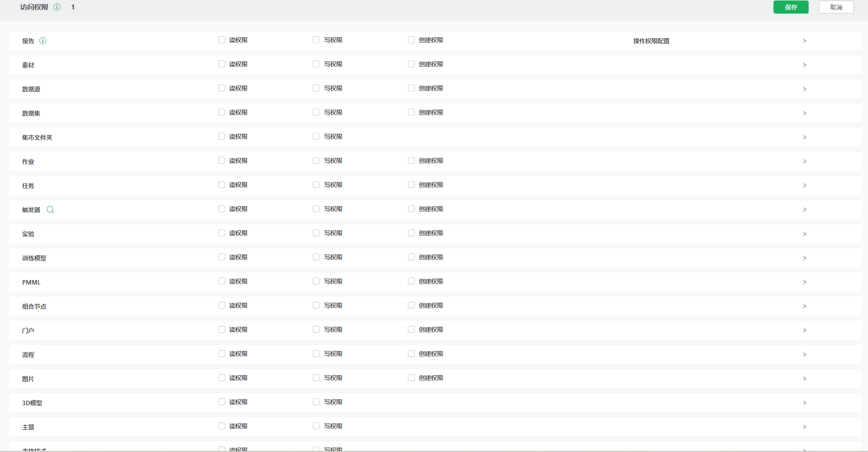Check 读权限 for 流程
868x452 pixels.
(x=222, y=353)
